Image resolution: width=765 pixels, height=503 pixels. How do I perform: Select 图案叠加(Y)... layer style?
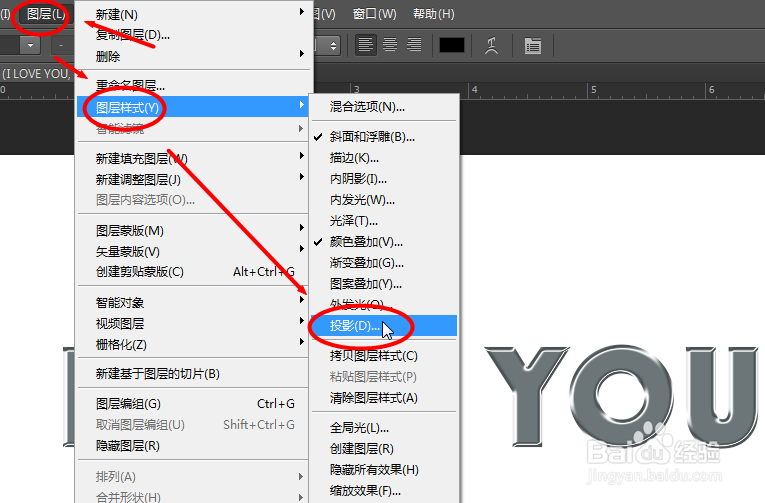[384, 284]
